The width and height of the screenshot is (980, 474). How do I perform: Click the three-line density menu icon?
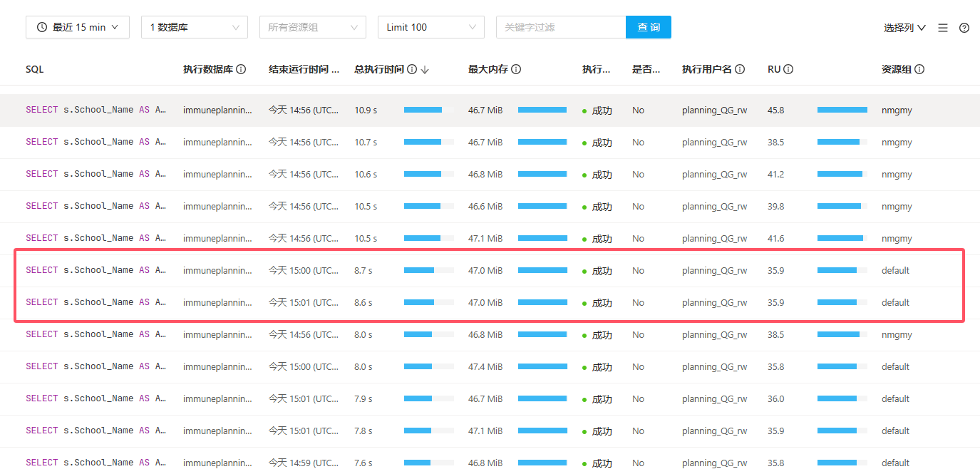pyautogui.click(x=943, y=28)
